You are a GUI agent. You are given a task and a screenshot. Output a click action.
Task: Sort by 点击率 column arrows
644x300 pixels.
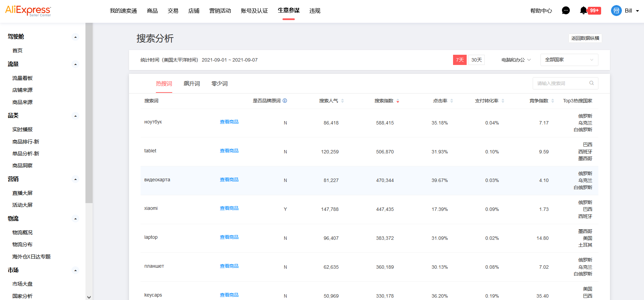tap(452, 101)
